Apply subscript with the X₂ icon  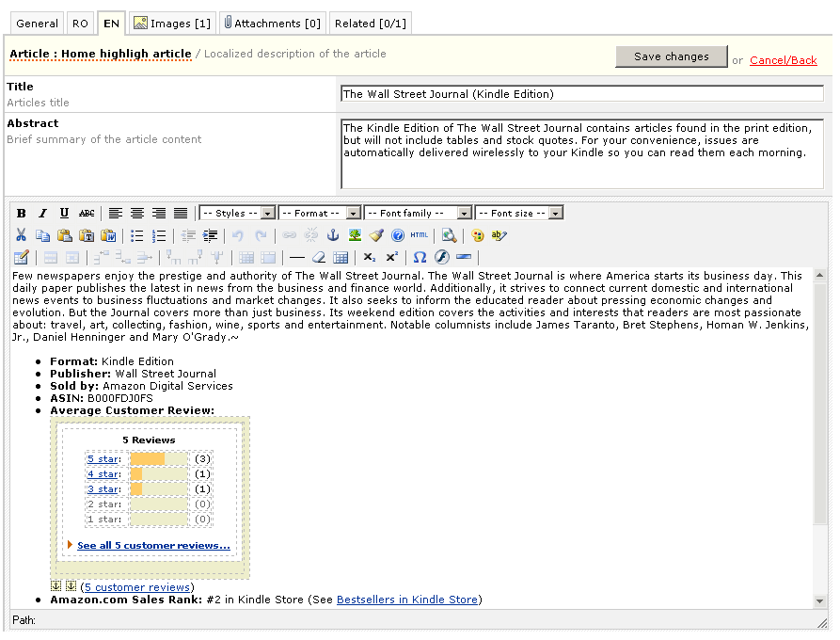(x=370, y=257)
